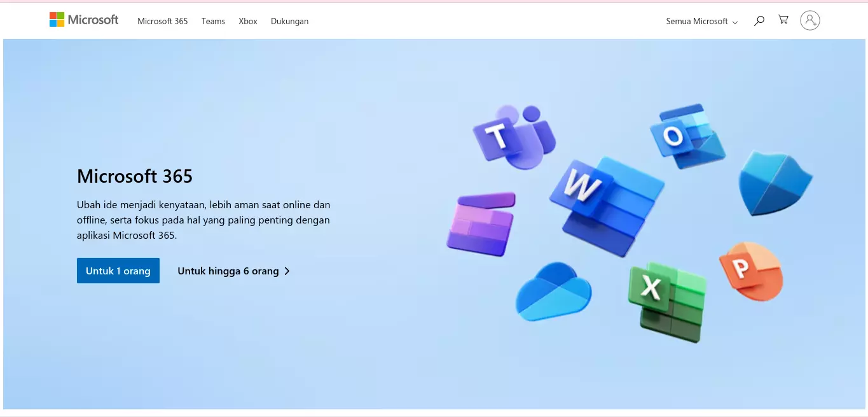
Task: Click the text 'Ubah ide menjadi kenyataan' paragraph
Action: [x=203, y=220]
